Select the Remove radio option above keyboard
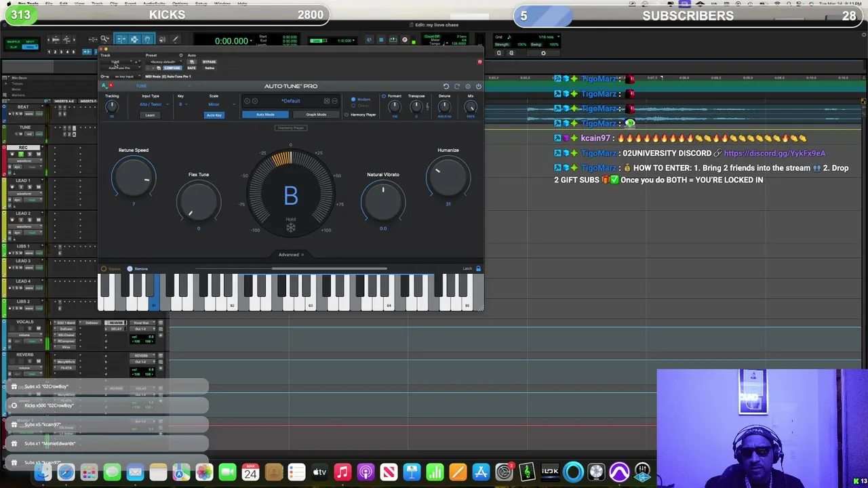This screenshot has width=868, height=488. coord(130,268)
